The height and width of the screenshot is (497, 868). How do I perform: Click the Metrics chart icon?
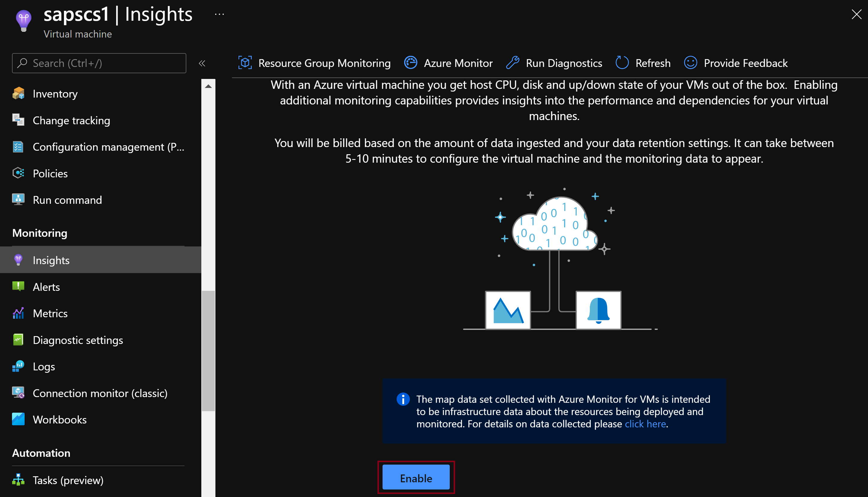click(18, 313)
